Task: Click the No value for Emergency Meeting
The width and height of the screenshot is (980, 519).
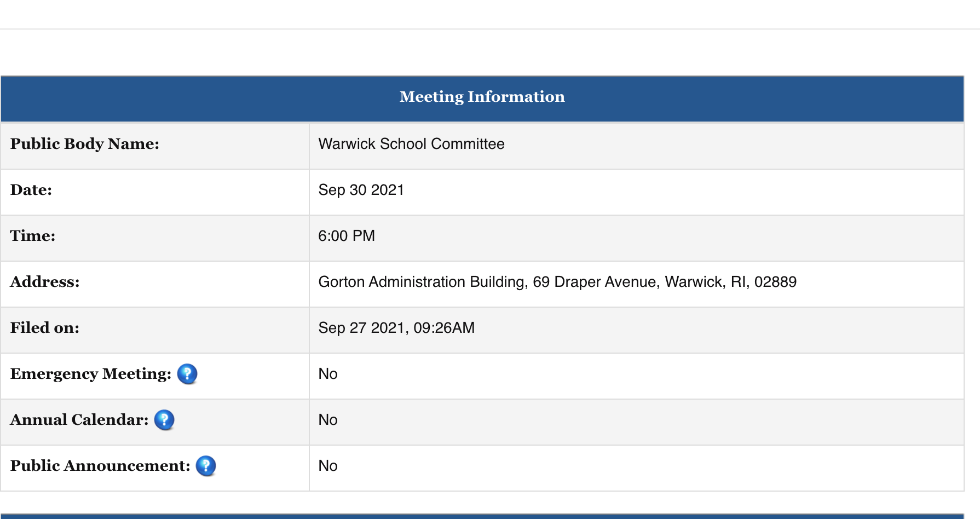Action: coord(328,374)
